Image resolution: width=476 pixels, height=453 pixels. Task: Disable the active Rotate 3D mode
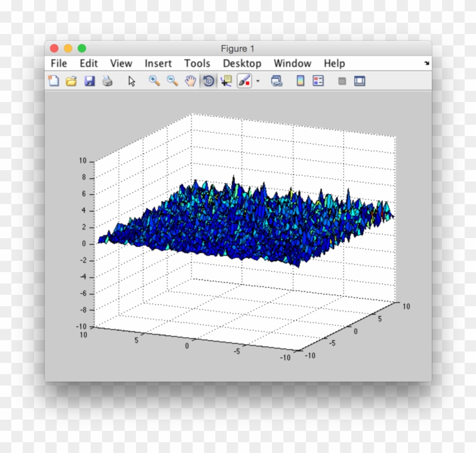point(209,81)
